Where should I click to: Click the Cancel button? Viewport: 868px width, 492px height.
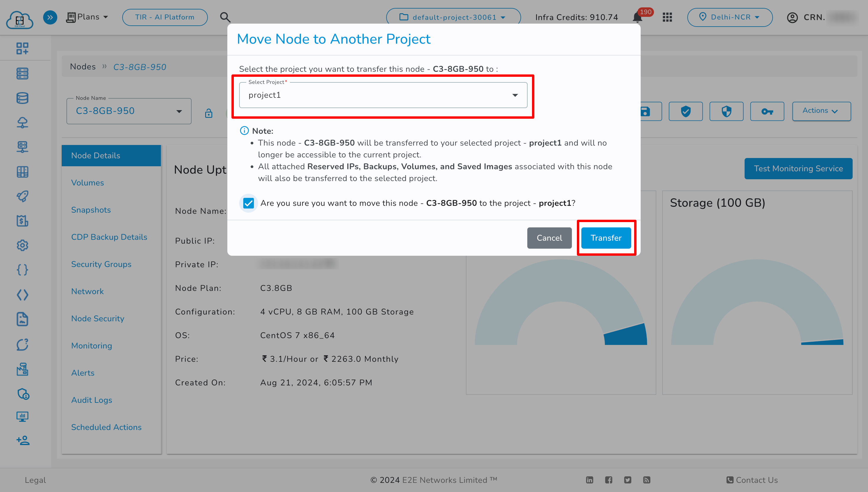click(x=549, y=238)
